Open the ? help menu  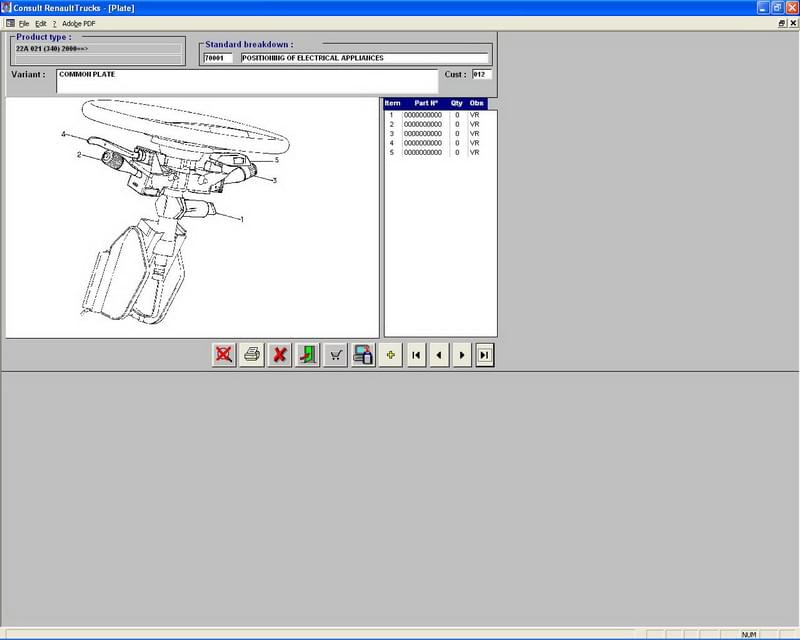pos(55,23)
